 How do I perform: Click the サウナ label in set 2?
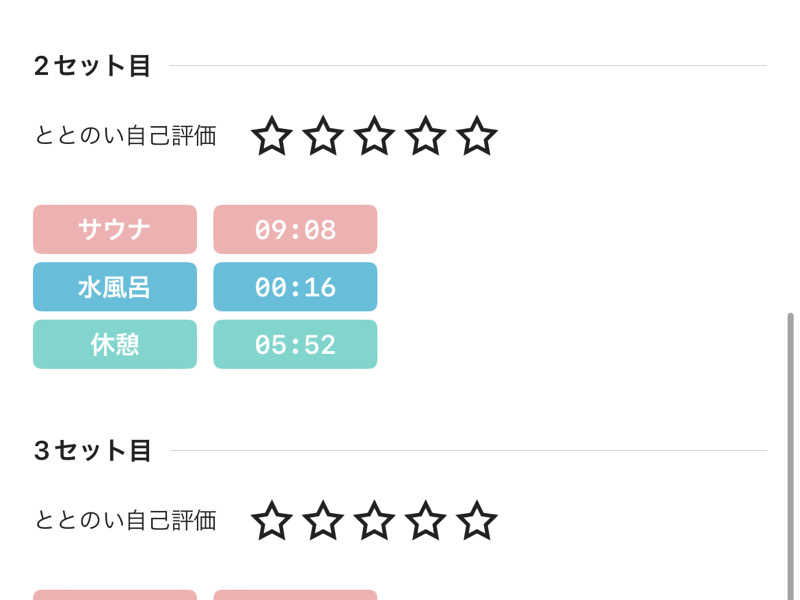[x=115, y=230]
